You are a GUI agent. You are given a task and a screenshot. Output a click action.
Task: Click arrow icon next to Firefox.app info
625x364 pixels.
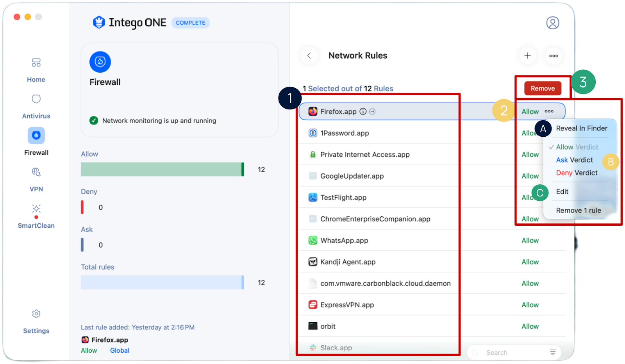click(x=372, y=112)
